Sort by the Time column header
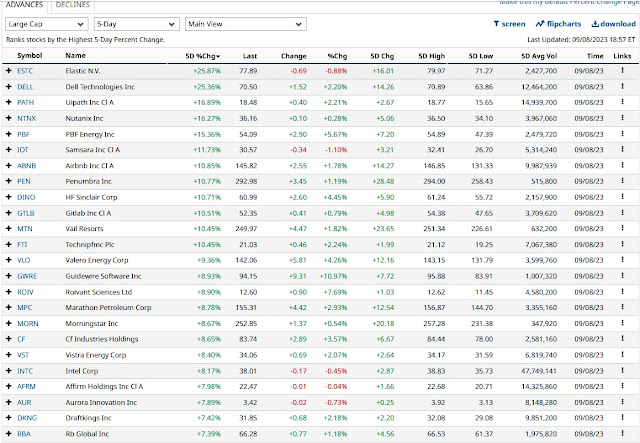The image size is (640, 443). coord(595,56)
